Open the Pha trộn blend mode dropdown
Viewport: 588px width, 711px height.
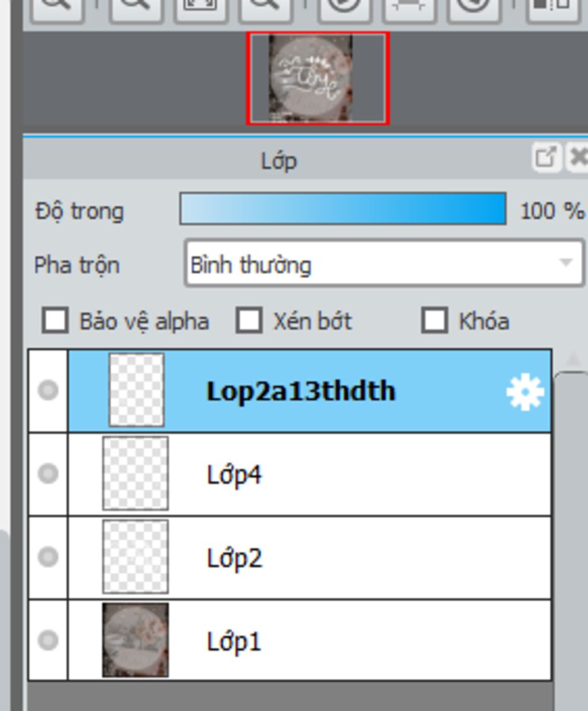[x=384, y=264]
